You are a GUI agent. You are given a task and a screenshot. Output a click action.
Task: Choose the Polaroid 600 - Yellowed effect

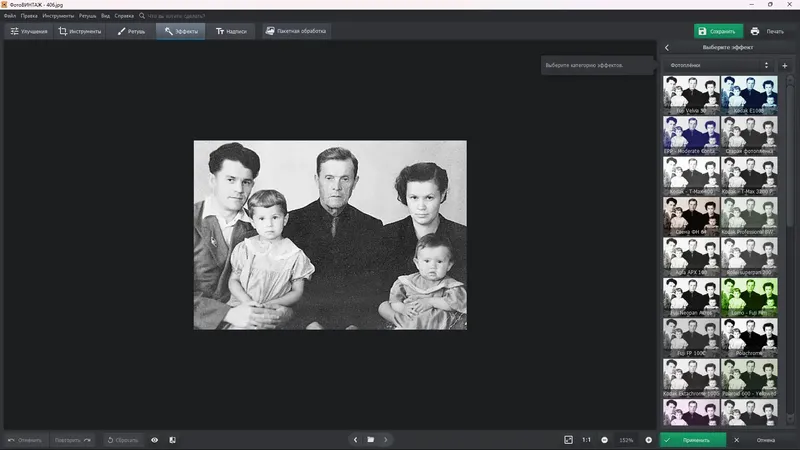coord(749,378)
